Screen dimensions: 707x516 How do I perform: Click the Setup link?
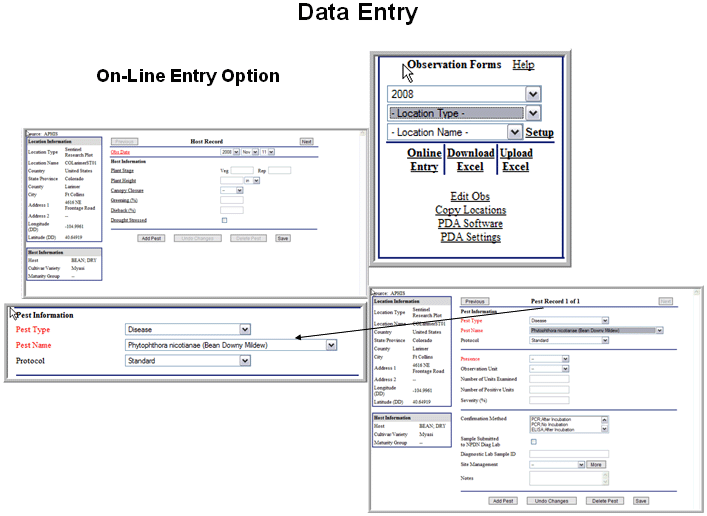pos(540,132)
